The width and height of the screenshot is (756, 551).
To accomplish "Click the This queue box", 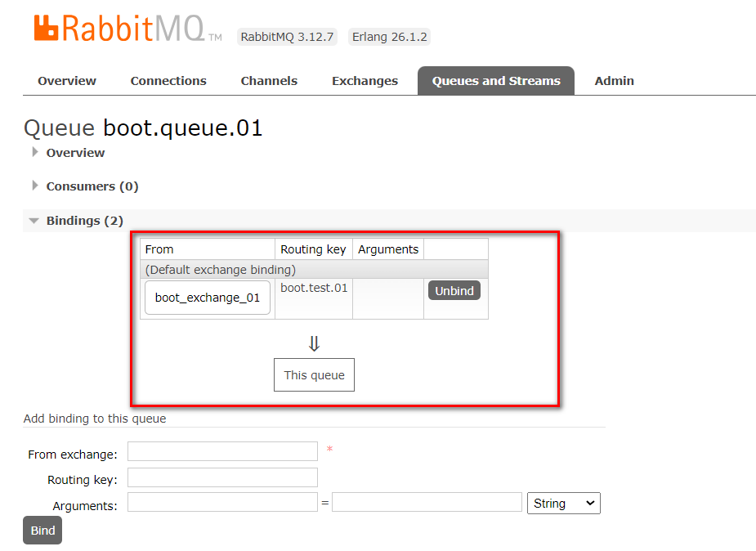I will (314, 375).
